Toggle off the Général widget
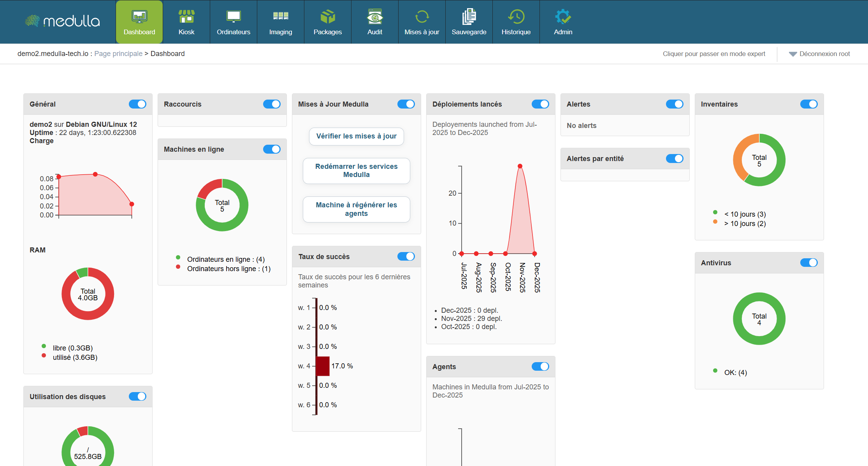 point(137,104)
